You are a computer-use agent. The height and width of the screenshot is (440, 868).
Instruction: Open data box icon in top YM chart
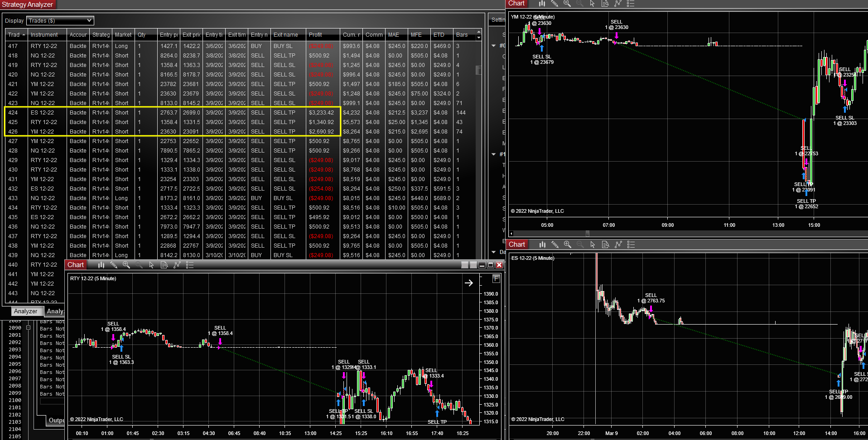(x=605, y=4)
